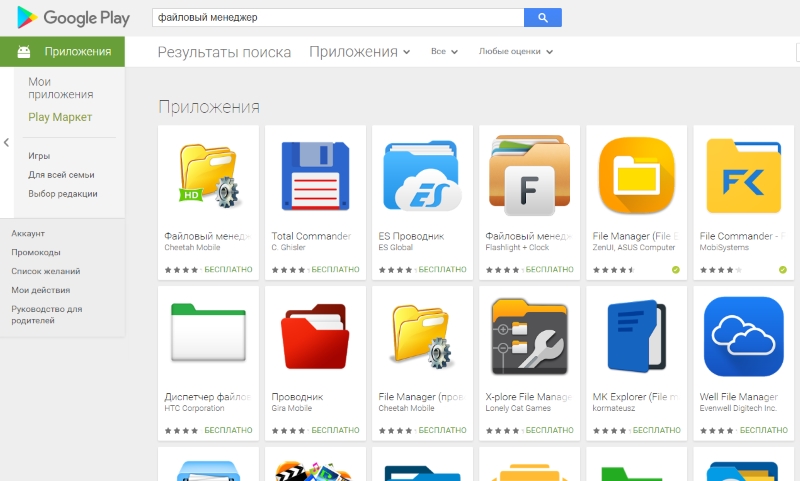The height and width of the screenshot is (481, 800).
Task: Click the файловый менеджер search field
Action: pos(338,17)
